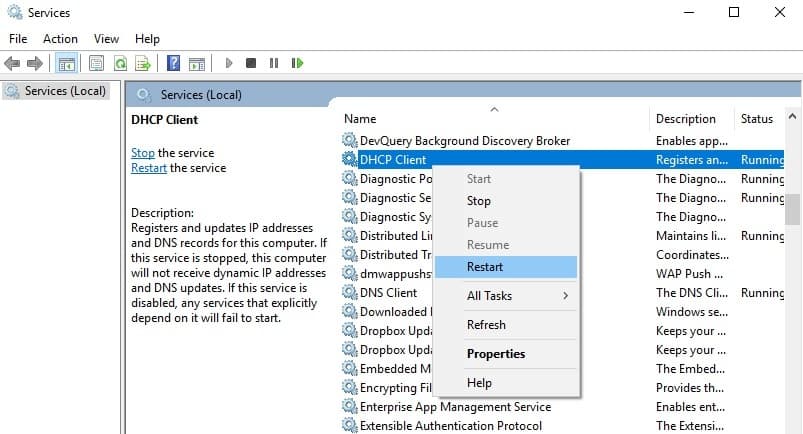Toggle Show/Hide Action Pane icon
Screen dimensions: 803x434
pos(197,64)
